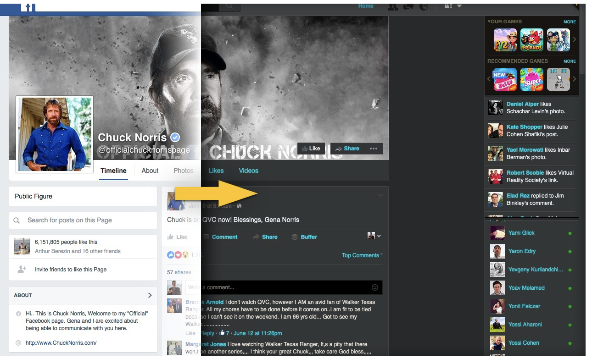Image resolution: width=592 pixels, height=364 pixels.
Task: Open Margaret Jones' profile name
Action: (206, 344)
